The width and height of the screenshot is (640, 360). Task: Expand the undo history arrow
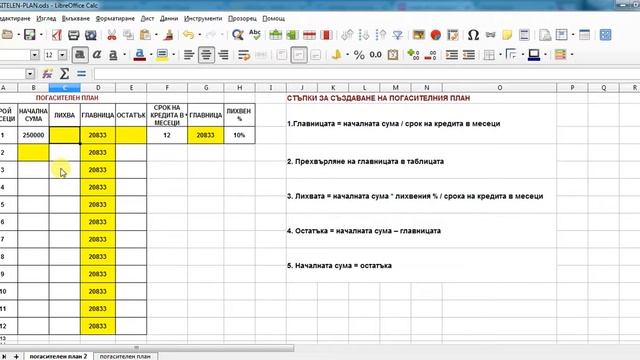(x=200, y=35)
